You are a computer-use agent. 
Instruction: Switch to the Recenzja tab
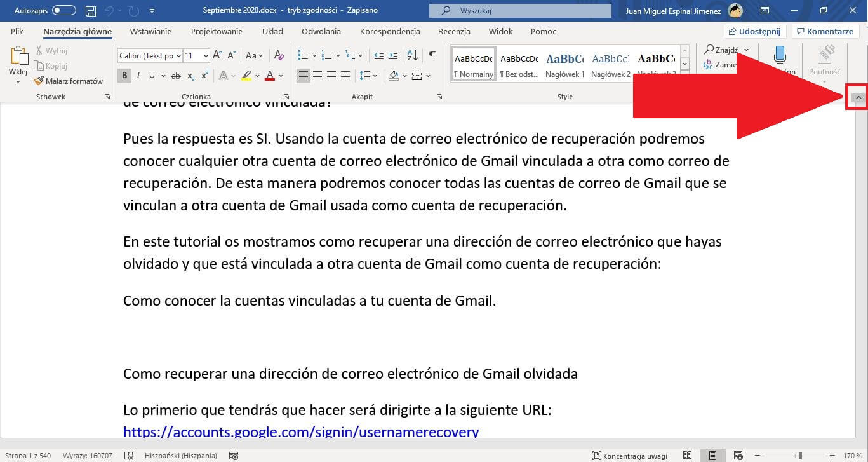pyautogui.click(x=454, y=31)
